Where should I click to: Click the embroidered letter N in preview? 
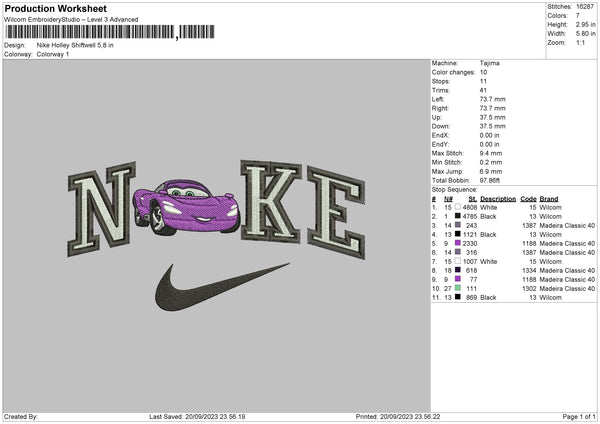tap(102, 209)
